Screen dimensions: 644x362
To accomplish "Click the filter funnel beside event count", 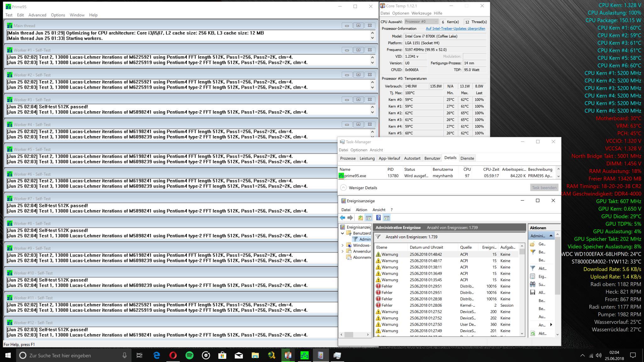I will (x=378, y=237).
